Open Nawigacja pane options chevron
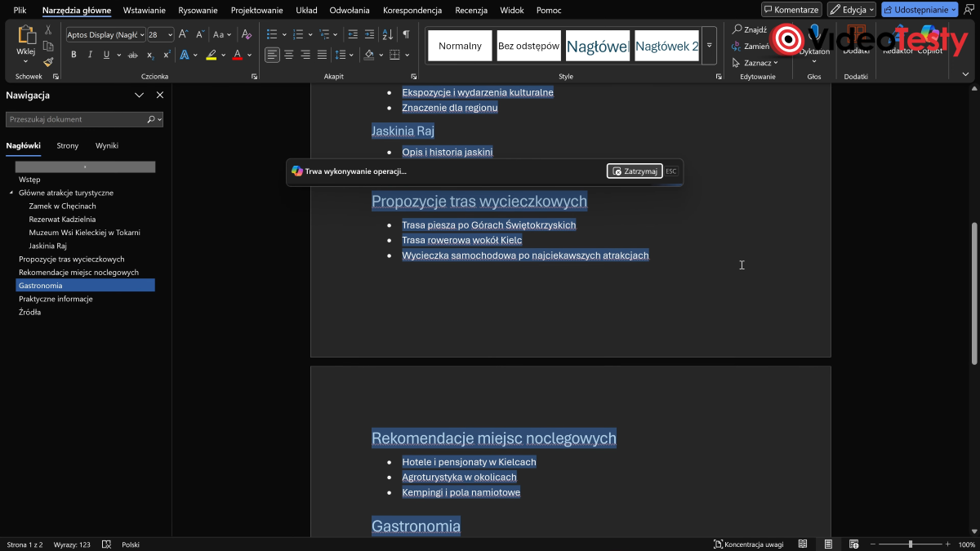This screenshot has height=551, width=980. click(x=140, y=96)
